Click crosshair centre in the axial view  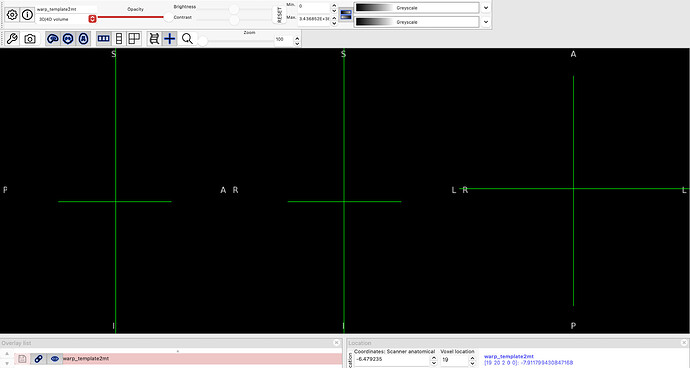click(573, 189)
